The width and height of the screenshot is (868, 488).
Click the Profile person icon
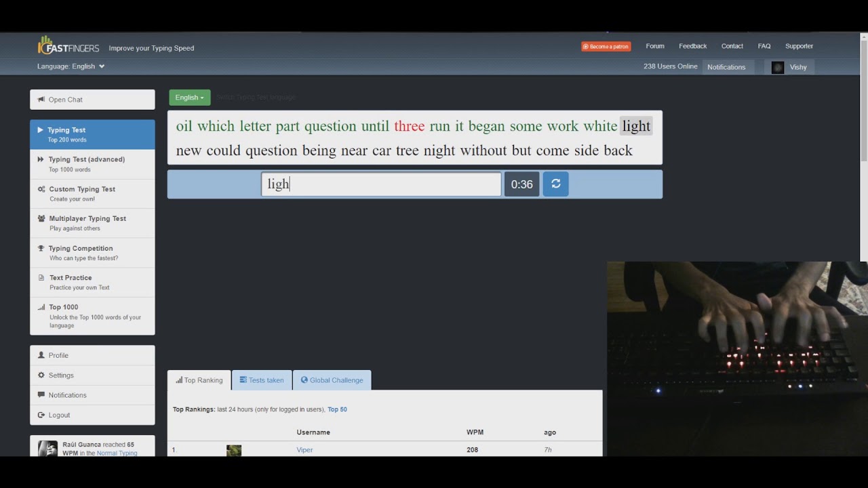(x=41, y=355)
